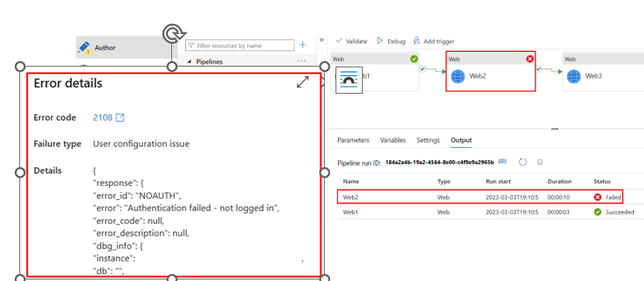Click success connector check between Web1 and Web2
This screenshot has height=281, width=644.
click(422, 70)
